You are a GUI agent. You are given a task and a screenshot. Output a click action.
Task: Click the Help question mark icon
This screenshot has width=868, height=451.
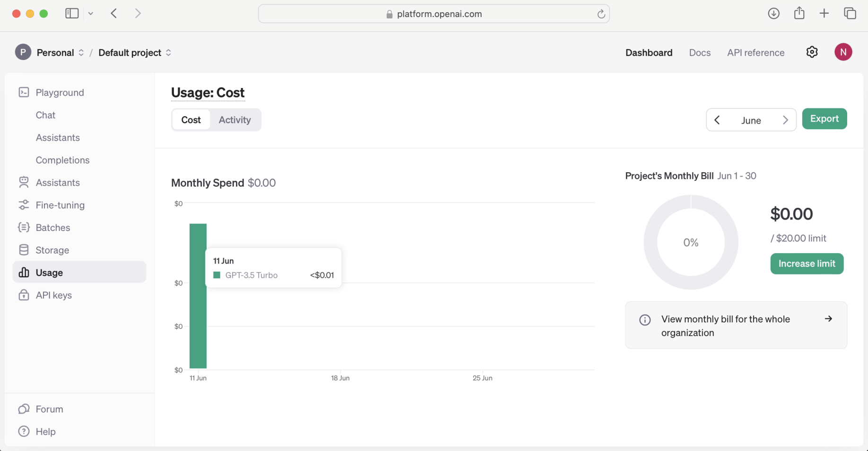click(24, 432)
